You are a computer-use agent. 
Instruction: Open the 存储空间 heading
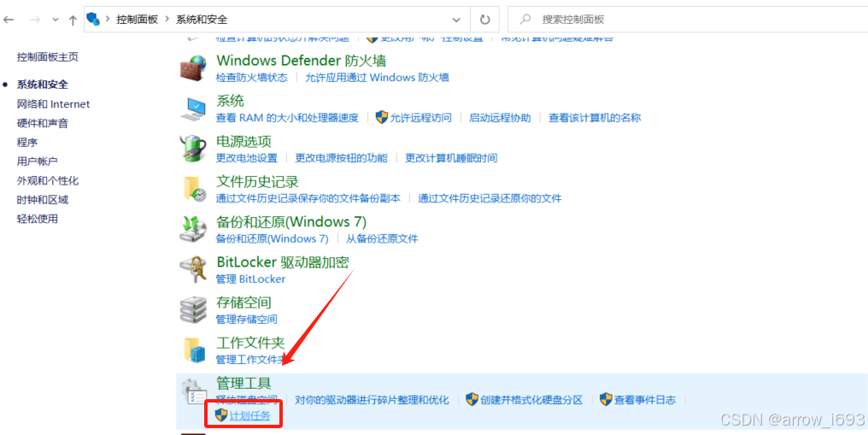[x=243, y=303]
